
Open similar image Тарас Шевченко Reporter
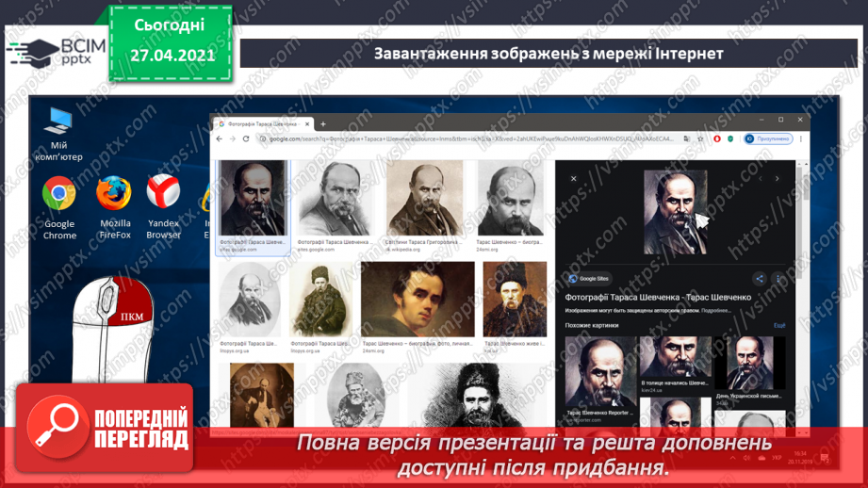point(600,372)
